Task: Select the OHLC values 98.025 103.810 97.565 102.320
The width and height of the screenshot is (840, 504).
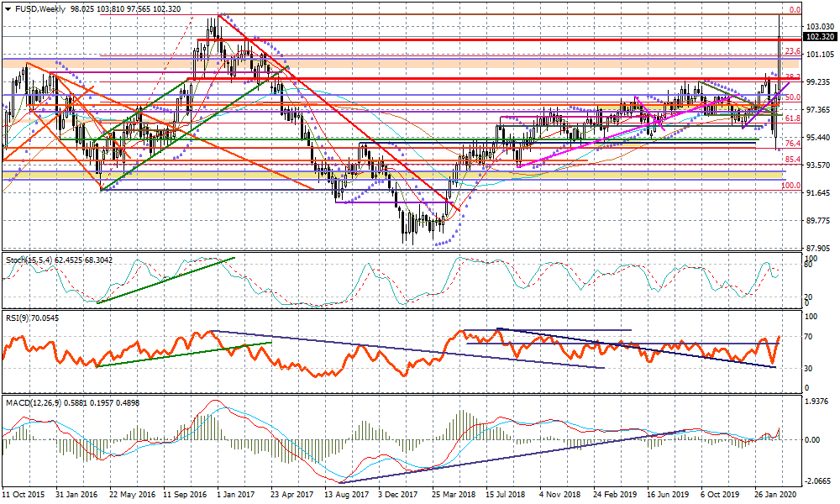Action: (125, 9)
